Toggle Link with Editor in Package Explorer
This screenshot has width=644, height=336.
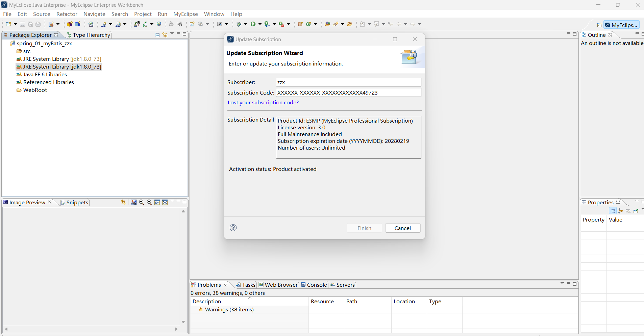click(x=165, y=35)
